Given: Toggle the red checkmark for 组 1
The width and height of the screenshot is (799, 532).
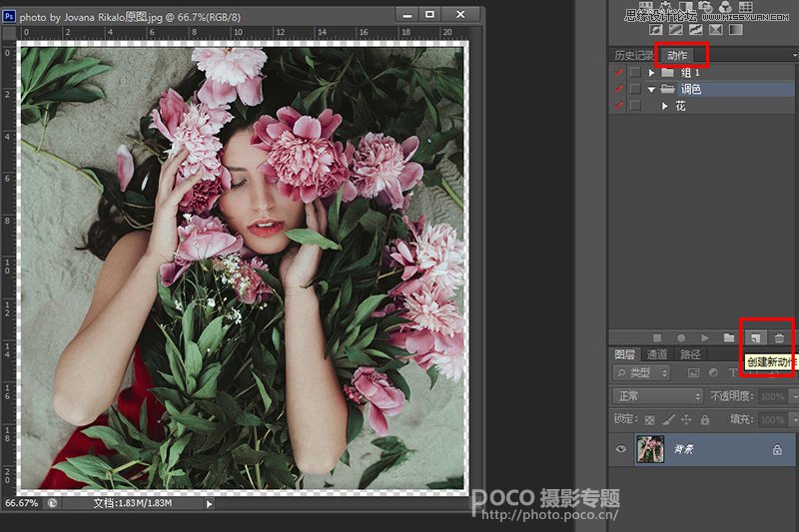Looking at the screenshot, I should pyautogui.click(x=618, y=72).
